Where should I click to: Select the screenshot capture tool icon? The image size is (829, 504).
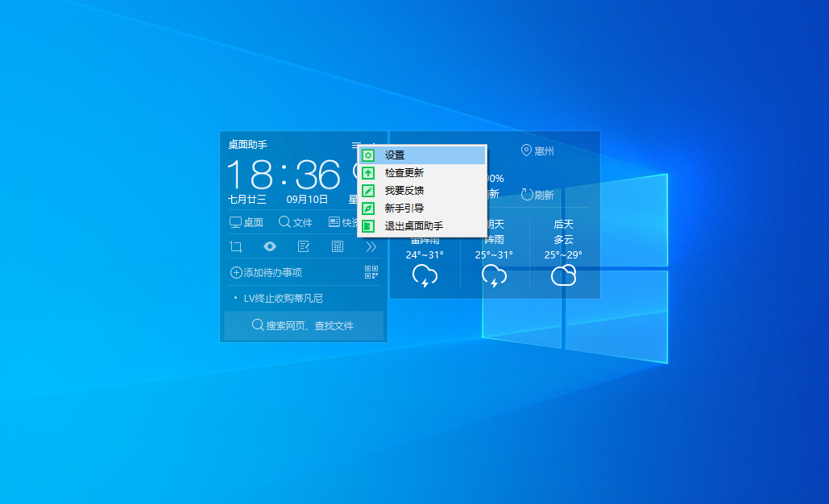coord(237,246)
